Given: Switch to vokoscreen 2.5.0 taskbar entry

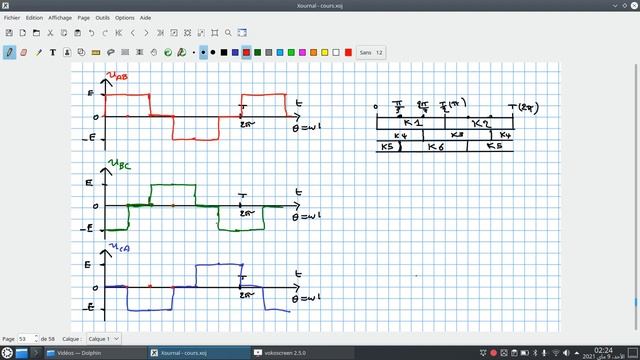Looking at the screenshot, I should tap(302, 353).
